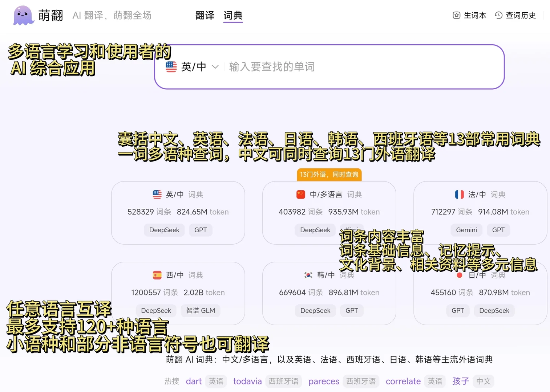
Task: Click the French flag on 法/中 card
Action: [x=459, y=194]
